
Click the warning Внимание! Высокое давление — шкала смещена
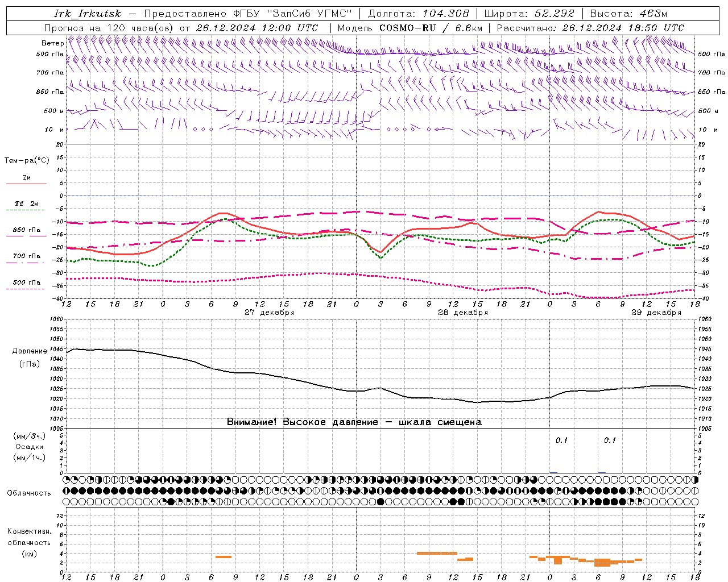(354, 422)
